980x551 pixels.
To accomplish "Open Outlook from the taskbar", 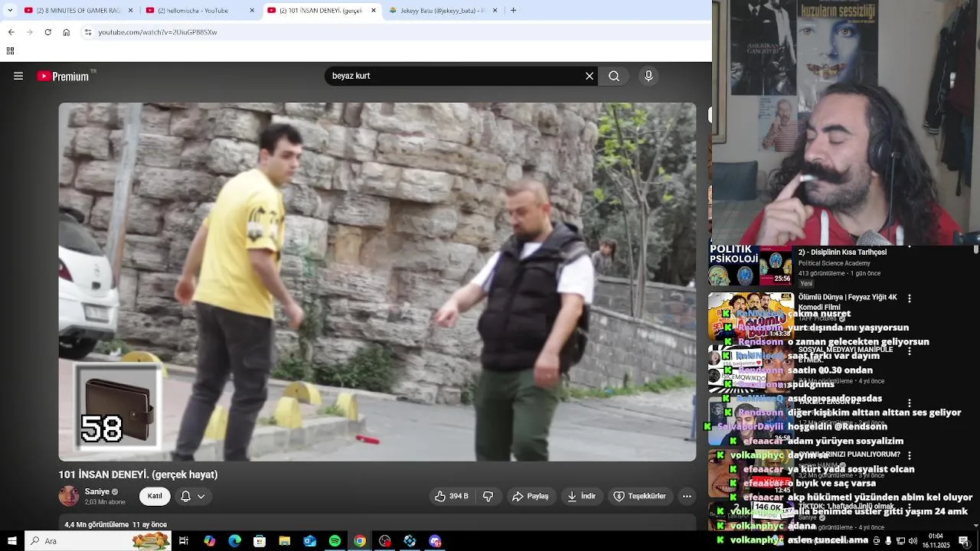I will (x=309, y=541).
